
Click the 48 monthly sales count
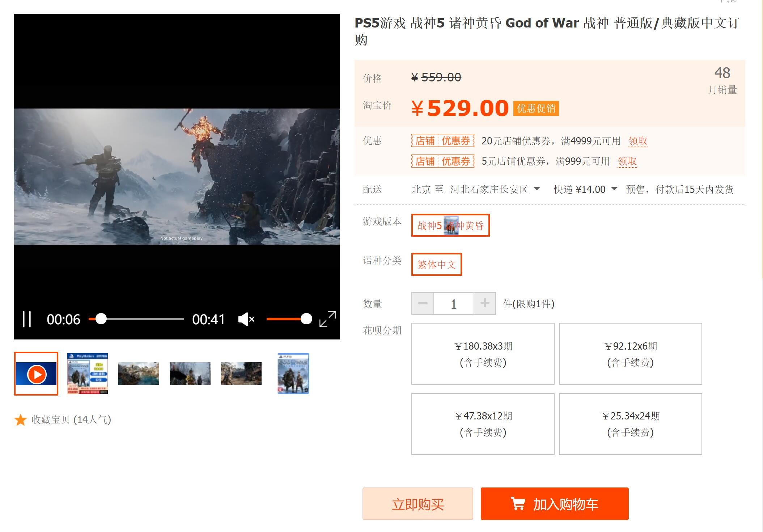(722, 73)
